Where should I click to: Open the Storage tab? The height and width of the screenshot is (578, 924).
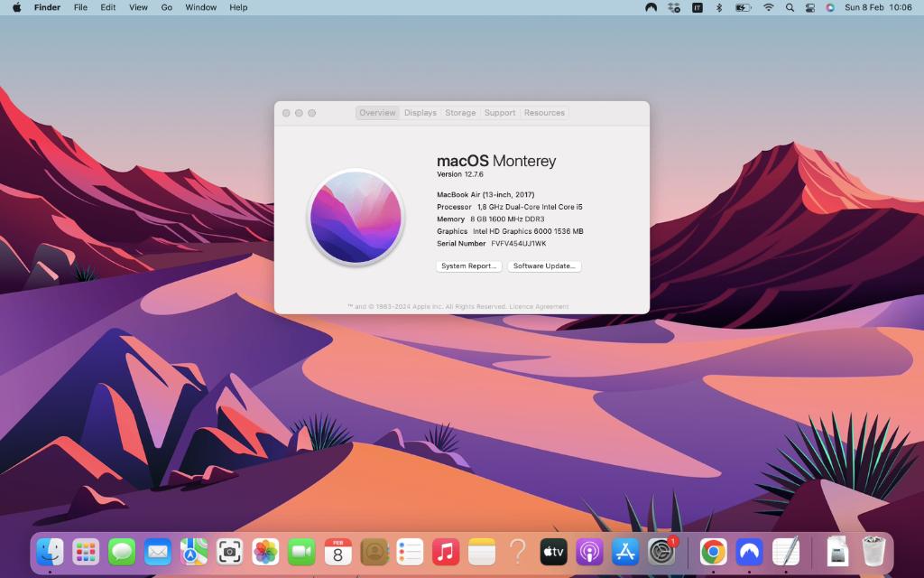[x=460, y=112]
